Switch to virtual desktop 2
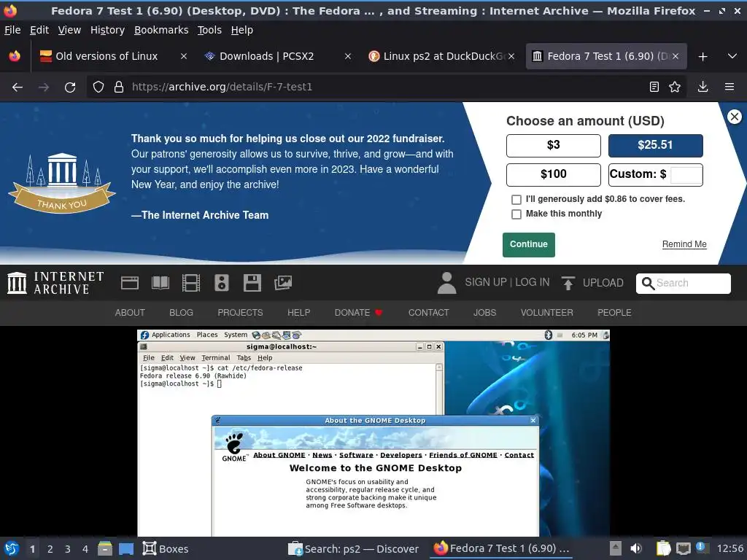The height and width of the screenshot is (560, 747). coord(50,549)
